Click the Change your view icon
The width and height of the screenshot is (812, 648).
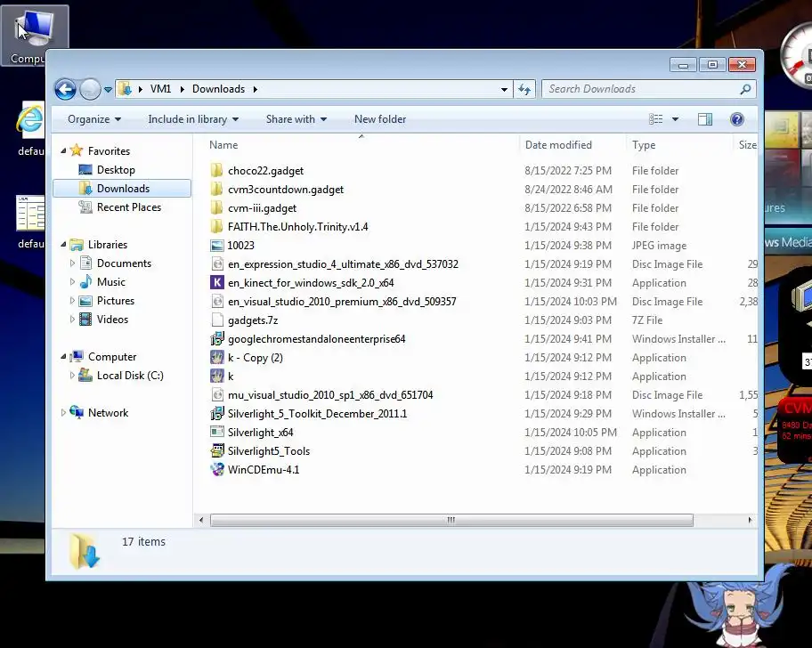pyautogui.click(x=655, y=119)
